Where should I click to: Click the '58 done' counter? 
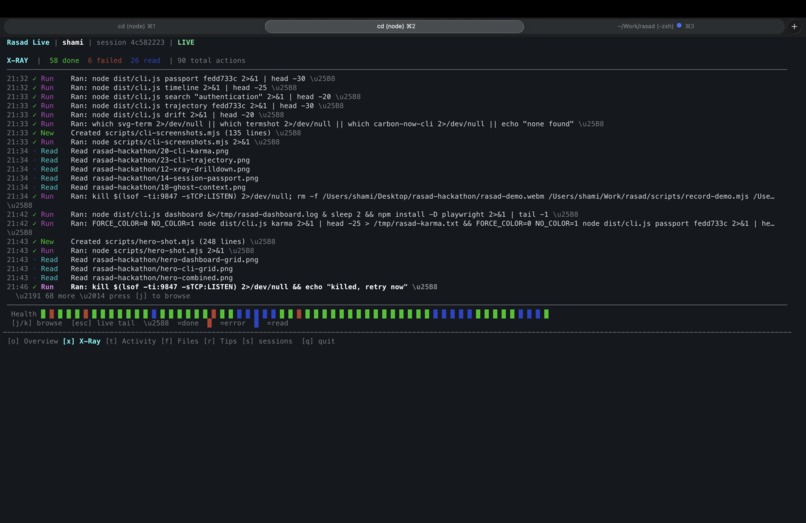[x=64, y=61]
